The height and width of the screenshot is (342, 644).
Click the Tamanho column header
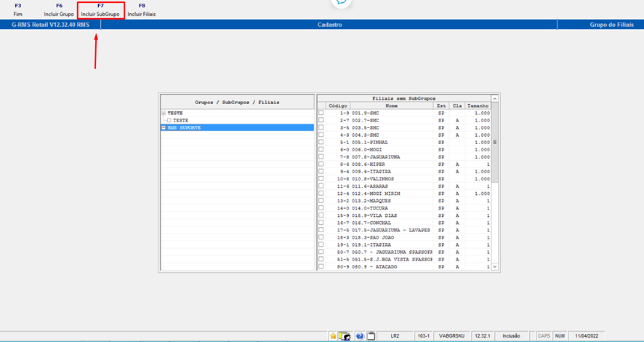(x=478, y=106)
